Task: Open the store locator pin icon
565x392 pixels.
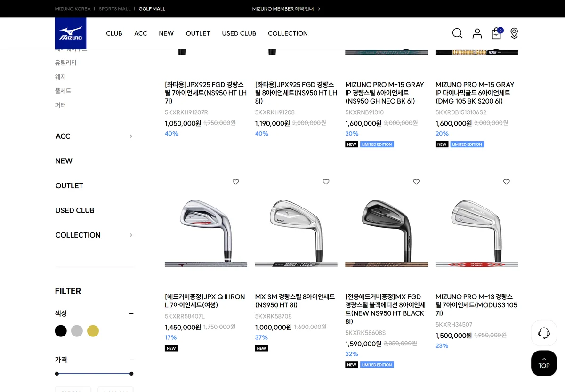Action: pos(514,33)
